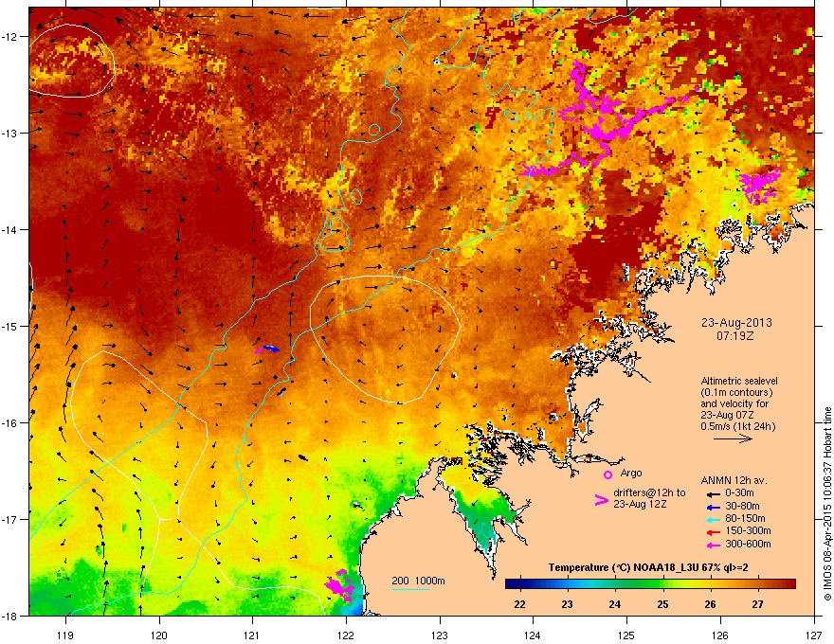Click the 'drifters@12h to' legend label

(x=649, y=493)
